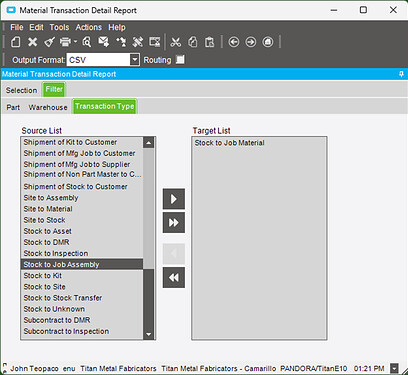The image size is (408, 375).
Task: Click the Paste clipboard icon
Action: point(210,42)
